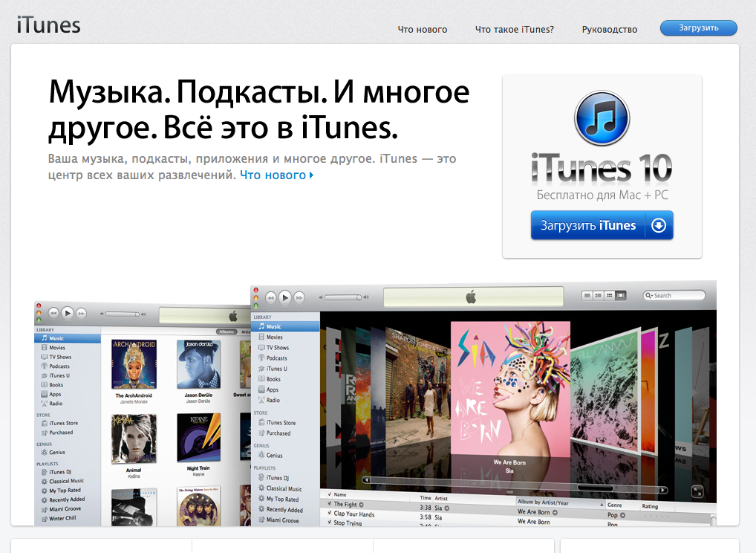Image resolution: width=756 pixels, height=553 pixels.
Task: Open the "Что такое iTunes?" navigation item
Action: tap(515, 30)
